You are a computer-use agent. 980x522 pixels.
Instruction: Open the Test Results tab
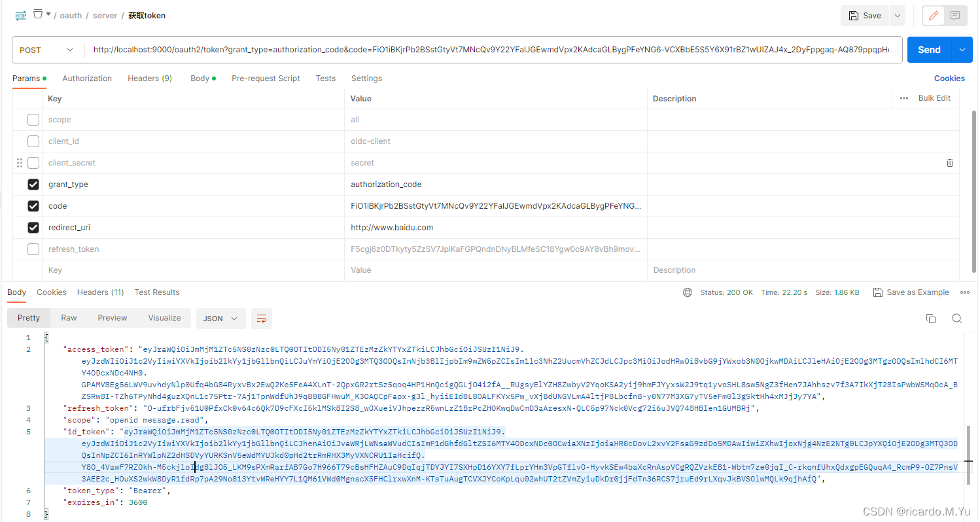pyautogui.click(x=157, y=292)
